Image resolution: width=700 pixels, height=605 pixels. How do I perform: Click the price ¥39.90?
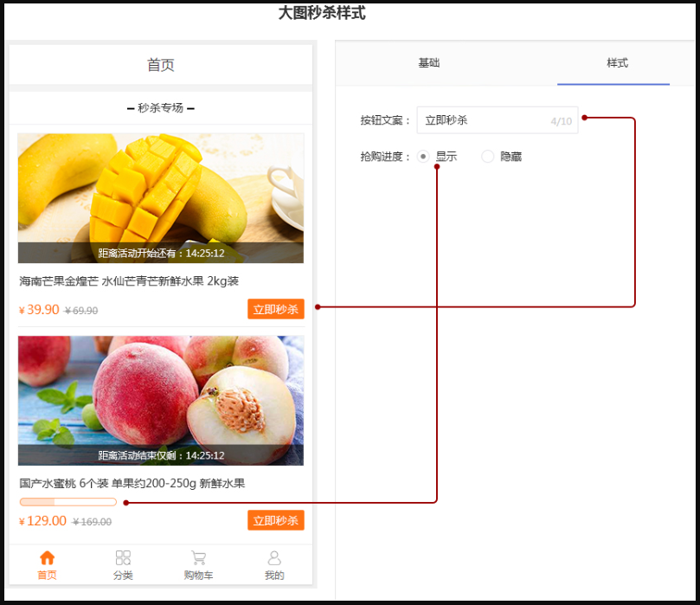tap(39, 309)
